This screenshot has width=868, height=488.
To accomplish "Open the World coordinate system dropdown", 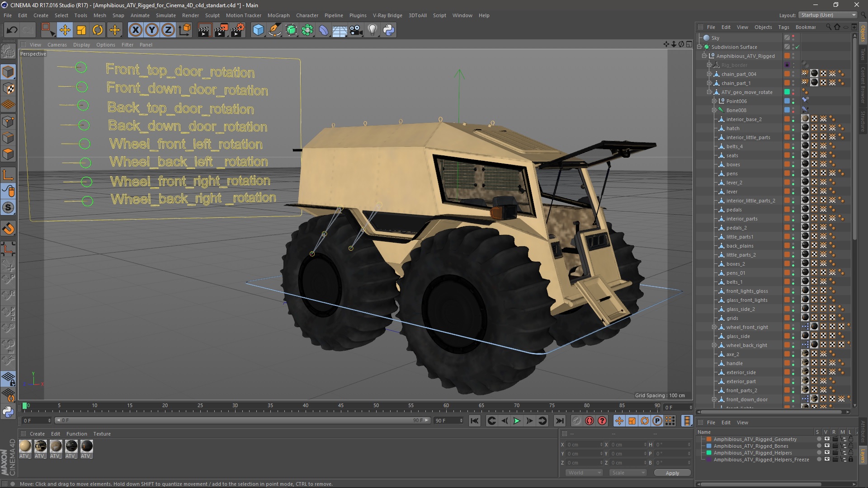I will [x=584, y=473].
